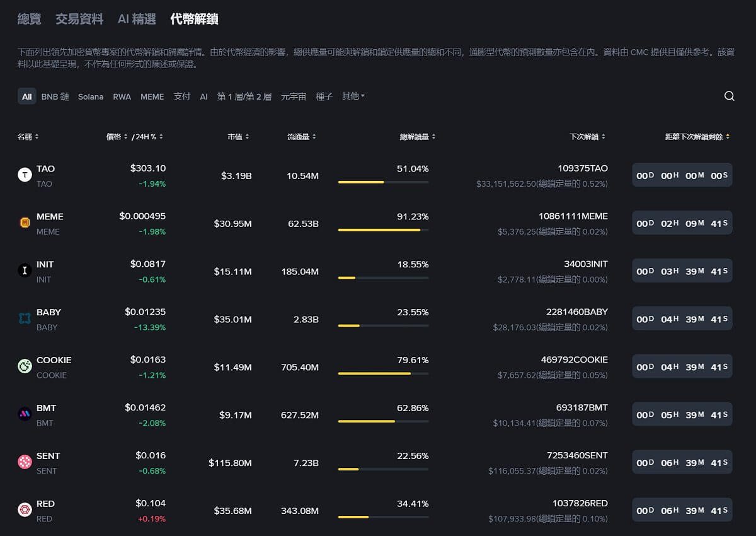Expand the 其他 category dropdown
This screenshot has width=756, height=536.
click(x=353, y=96)
